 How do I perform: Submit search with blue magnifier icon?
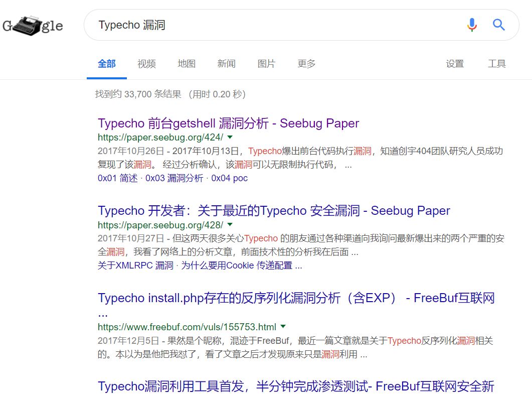tap(499, 25)
